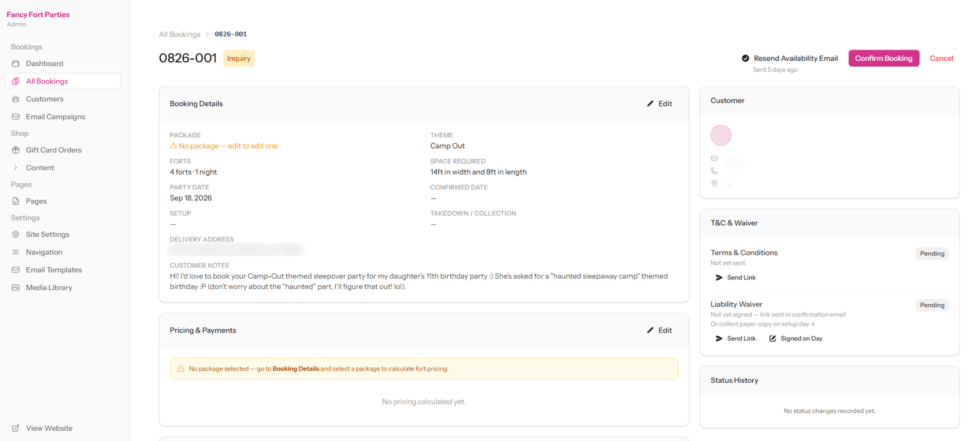Click the Gift Card Orders gift icon
This screenshot has height=441, width=980.
click(x=16, y=150)
